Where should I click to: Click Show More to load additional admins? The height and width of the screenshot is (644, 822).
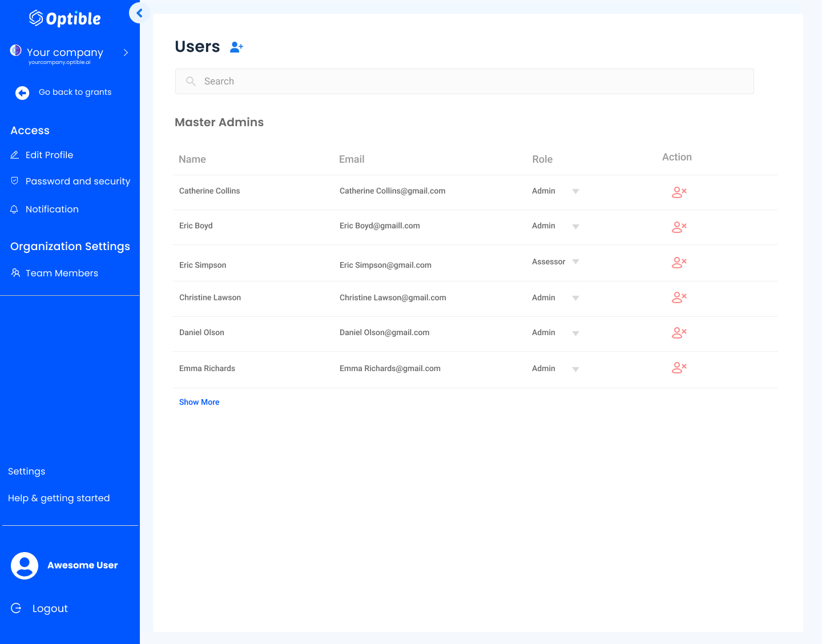point(199,402)
